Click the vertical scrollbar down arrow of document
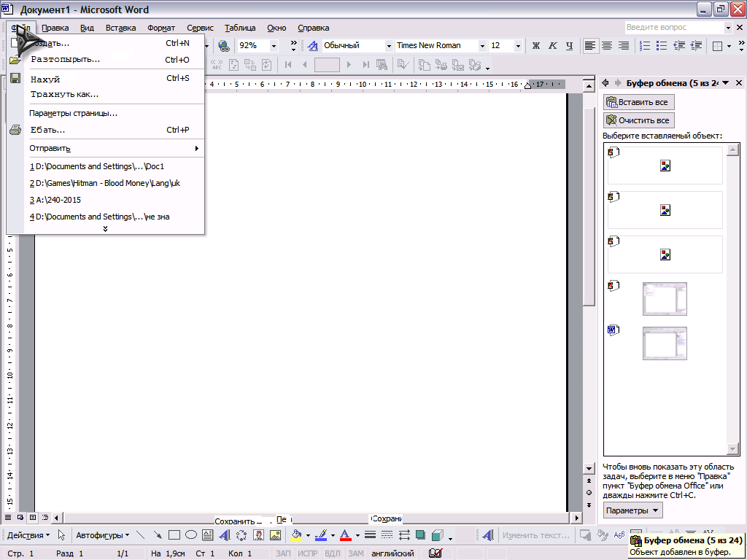The image size is (747, 560). [589, 469]
